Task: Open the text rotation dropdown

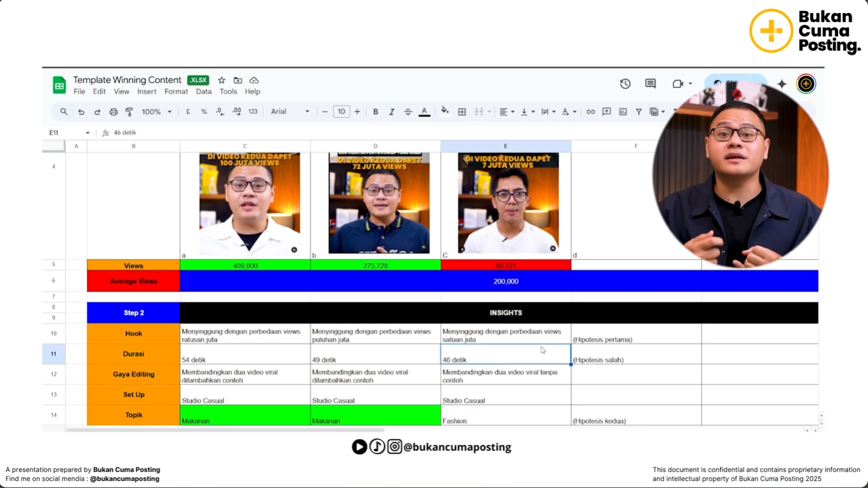Action: pyautogui.click(x=568, y=112)
